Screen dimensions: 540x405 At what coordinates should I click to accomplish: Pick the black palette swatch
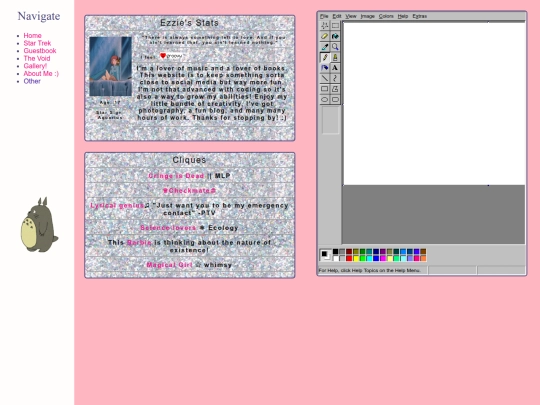tap(335, 251)
